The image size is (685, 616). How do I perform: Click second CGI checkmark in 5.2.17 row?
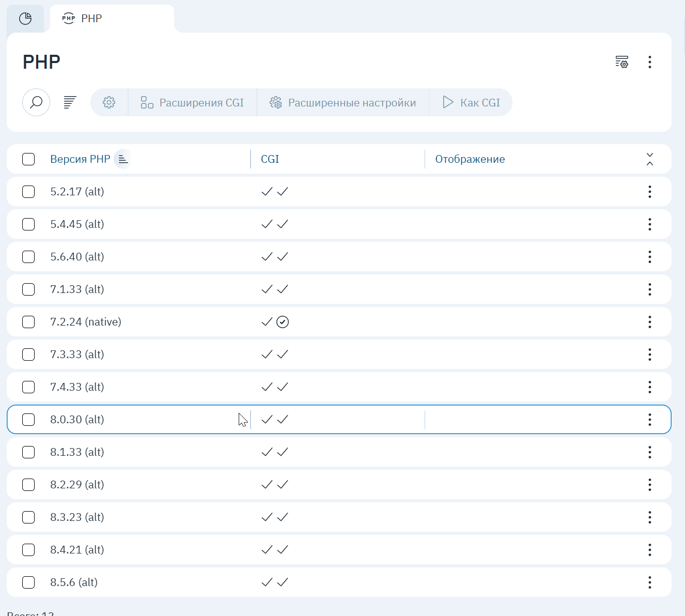click(x=283, y=192)
